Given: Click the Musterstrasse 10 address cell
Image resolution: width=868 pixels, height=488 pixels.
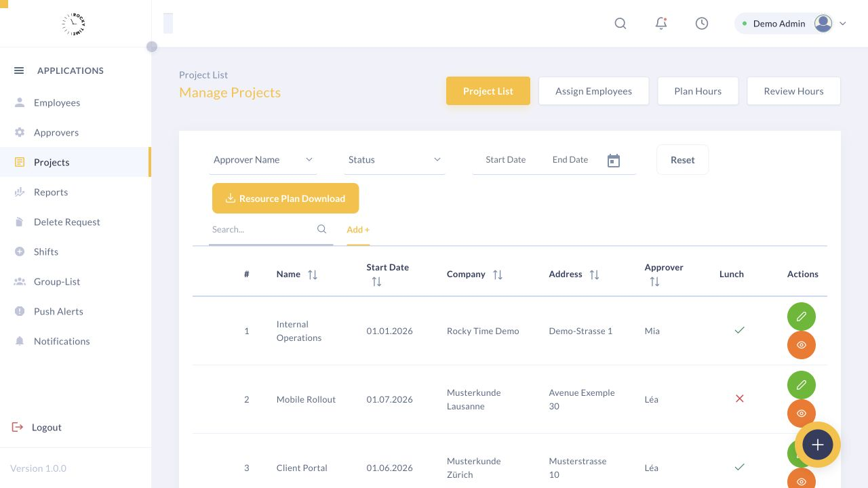Looking at the screenshot, I should click(578, 468).
